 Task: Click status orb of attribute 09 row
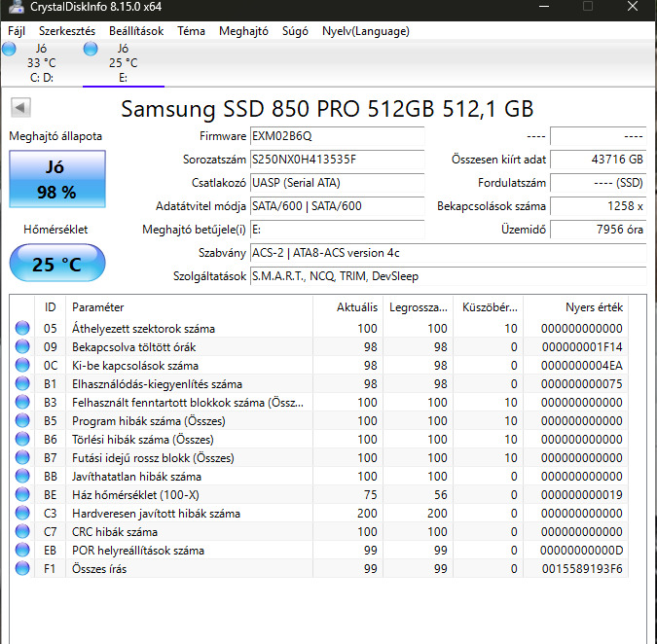[x=22, y=346]
